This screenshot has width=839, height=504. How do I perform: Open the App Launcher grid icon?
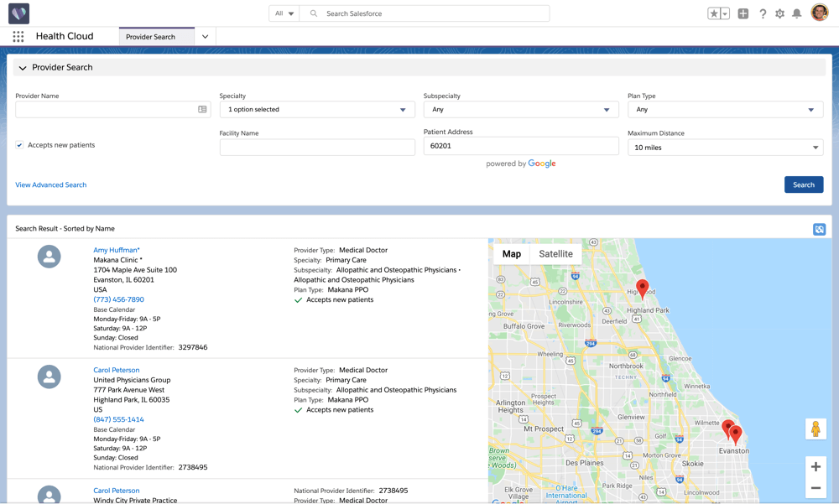pos(18,37)
